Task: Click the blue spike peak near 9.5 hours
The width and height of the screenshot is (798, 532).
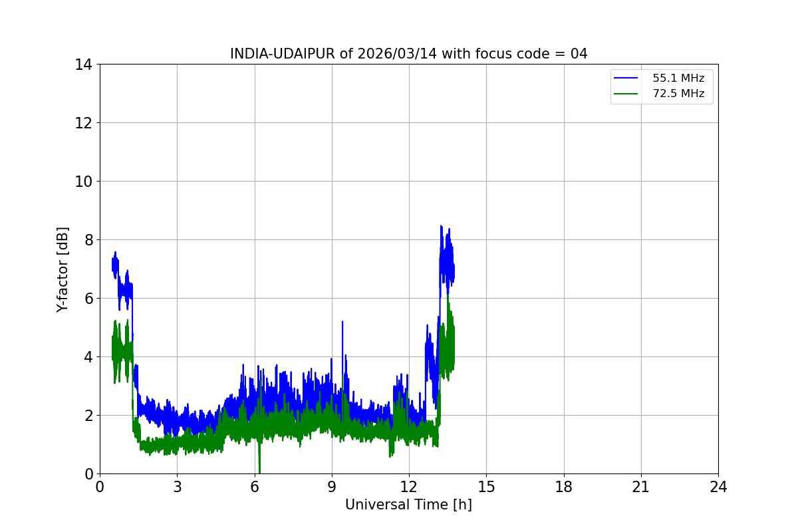Action: (342, 322)
